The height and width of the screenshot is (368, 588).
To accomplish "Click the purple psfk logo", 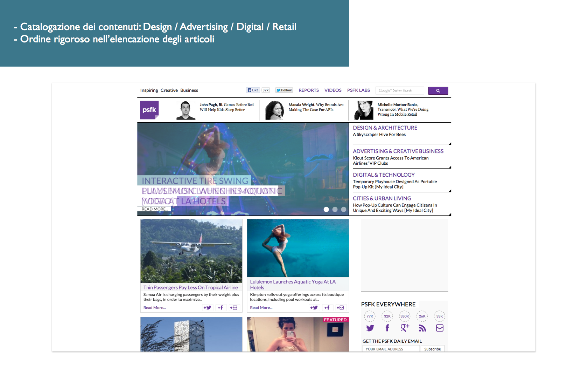I will coord(149,110).
